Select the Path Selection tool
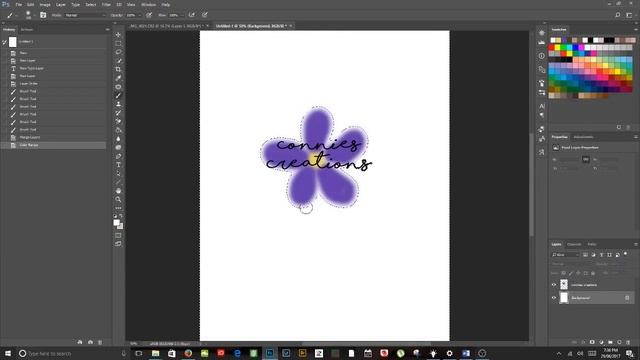640x360 pixels. (x=118, y=173)
